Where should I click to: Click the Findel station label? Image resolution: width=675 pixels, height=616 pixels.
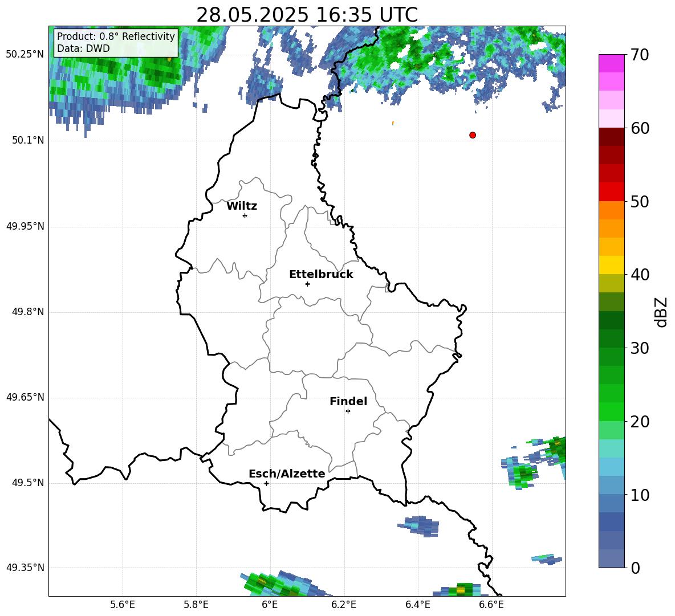348,401
